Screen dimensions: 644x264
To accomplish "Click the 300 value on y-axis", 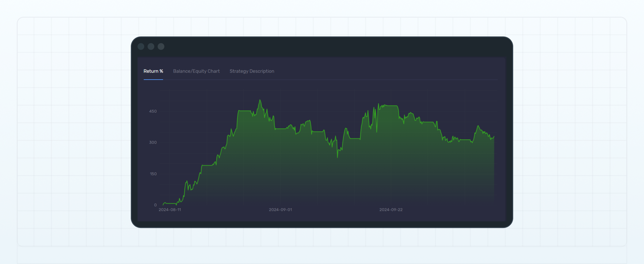I will 153,142.
